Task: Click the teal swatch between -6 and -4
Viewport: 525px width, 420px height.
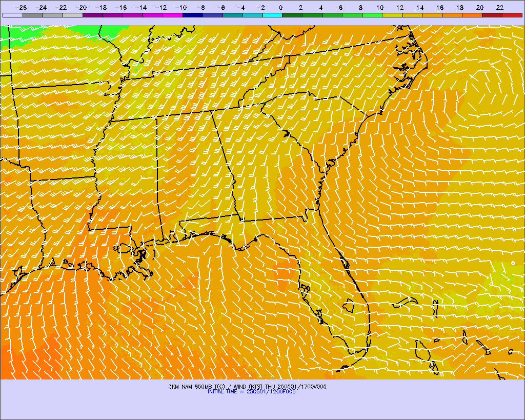Action: pos(233,15)
